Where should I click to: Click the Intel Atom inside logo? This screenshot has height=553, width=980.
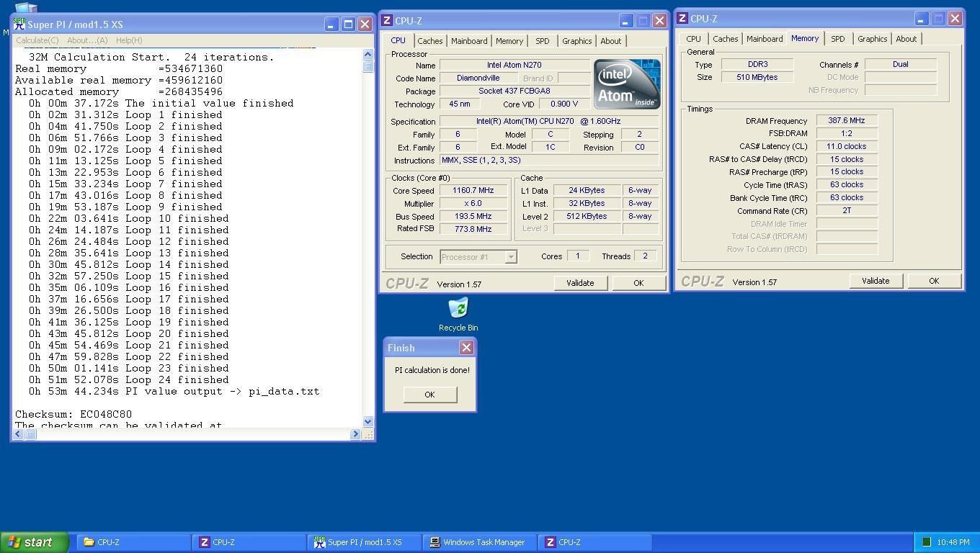click(627, 84)
